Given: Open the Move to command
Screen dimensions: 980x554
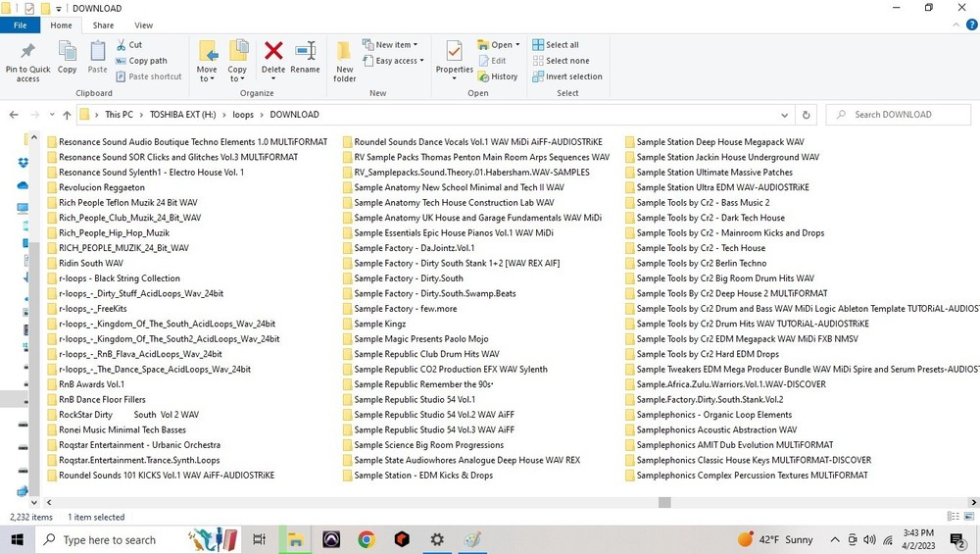Looking at the screenshot, I should tap(207, 61).
